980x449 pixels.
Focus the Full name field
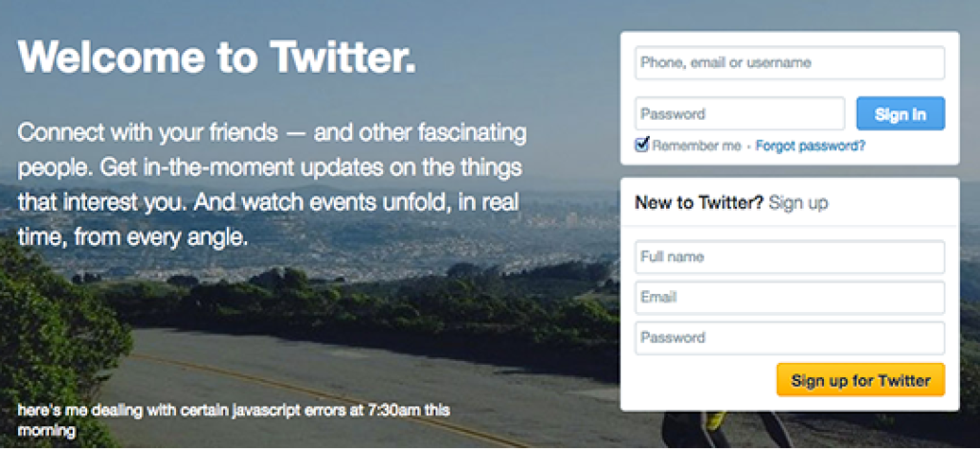point(790,257)
